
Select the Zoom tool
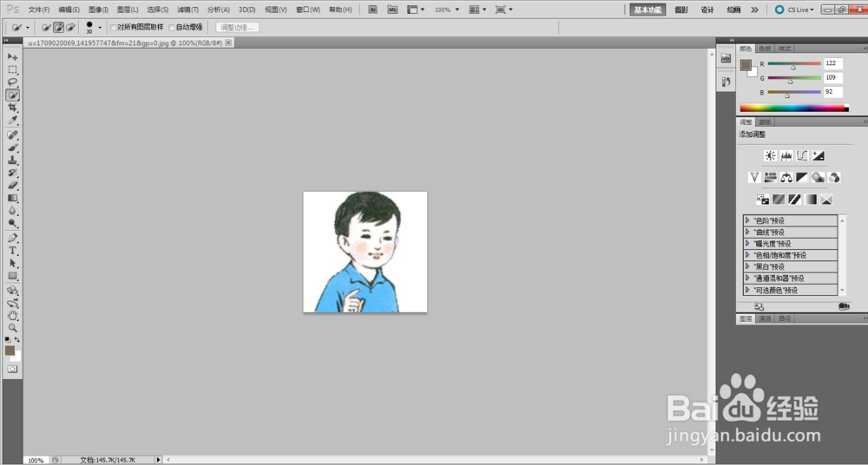click(x=12, y=328)
